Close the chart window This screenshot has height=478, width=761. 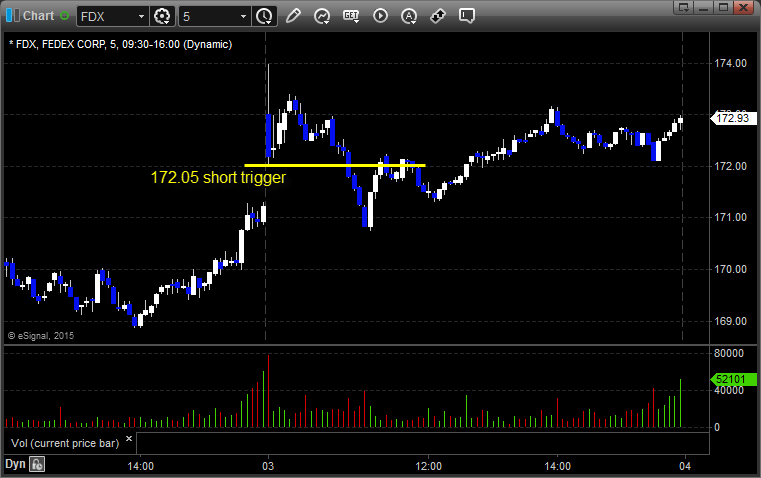pyautogui.click(x=743, y=7)
